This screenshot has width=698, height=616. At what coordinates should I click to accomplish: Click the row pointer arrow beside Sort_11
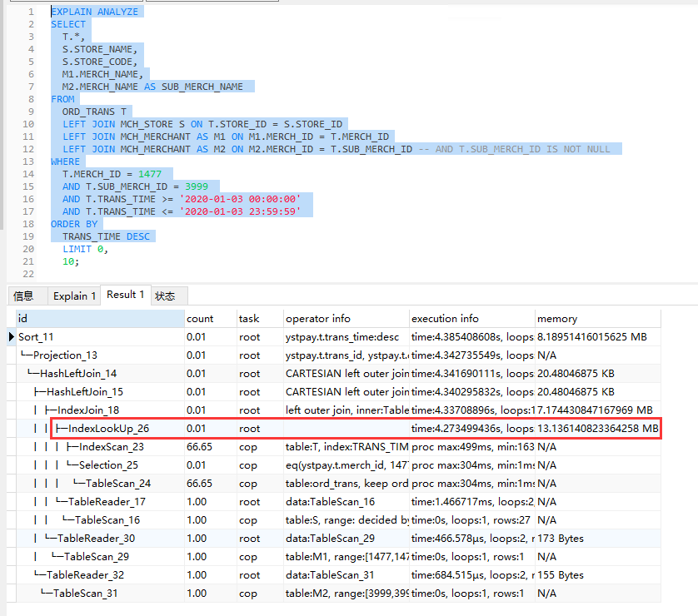coord(12,337)
